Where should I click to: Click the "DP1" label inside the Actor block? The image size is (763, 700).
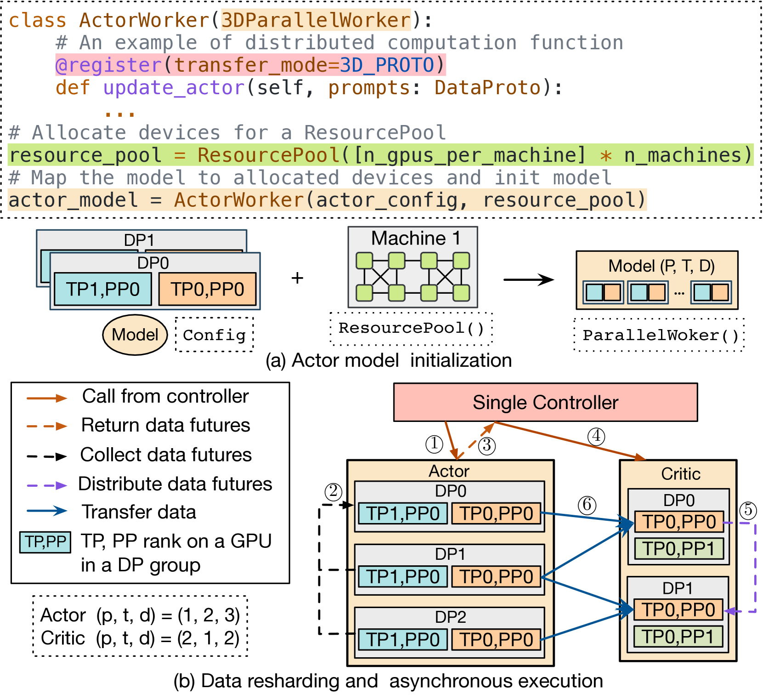tap(450, 554)
